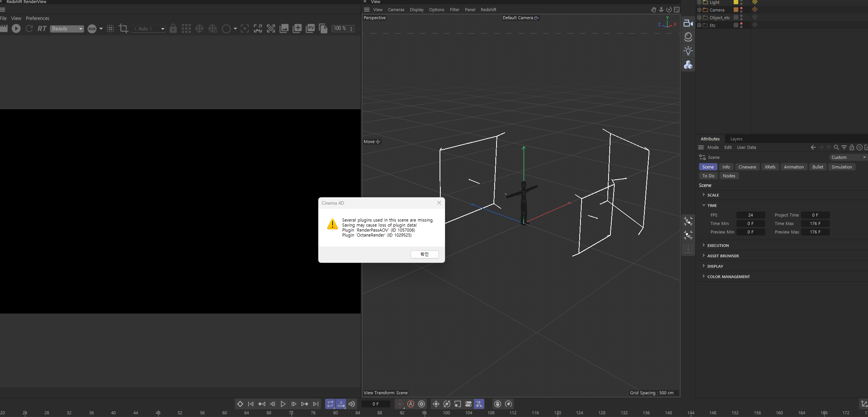868x417 pixels.
Task: Click the refresh render icon in RenderView
Action: tap(29, 28)
